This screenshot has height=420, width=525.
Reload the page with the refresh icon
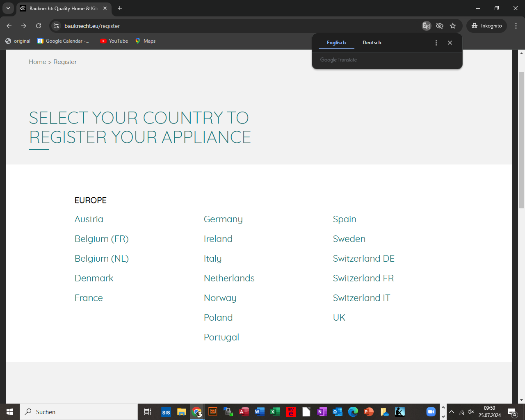click(39, 26)
